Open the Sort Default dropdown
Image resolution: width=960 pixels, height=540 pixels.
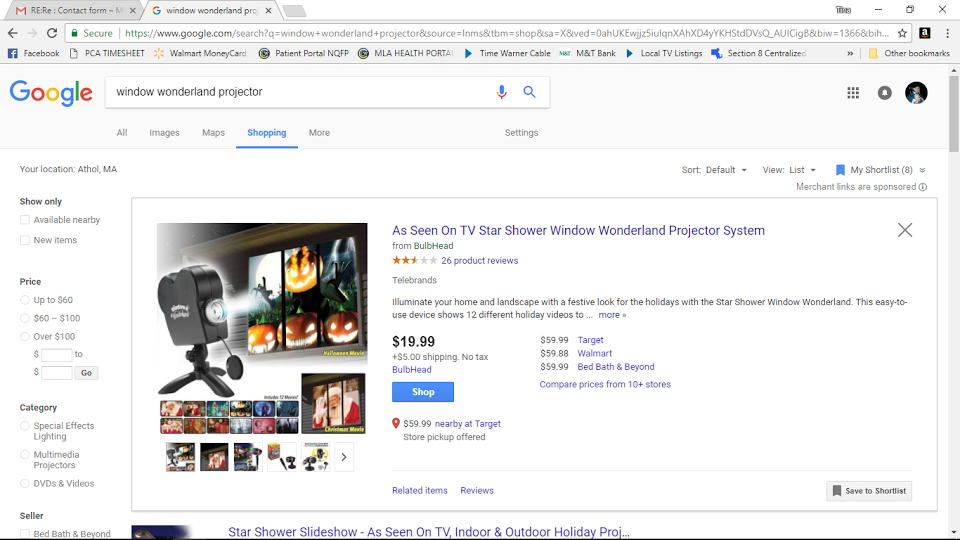pos(714,170)
